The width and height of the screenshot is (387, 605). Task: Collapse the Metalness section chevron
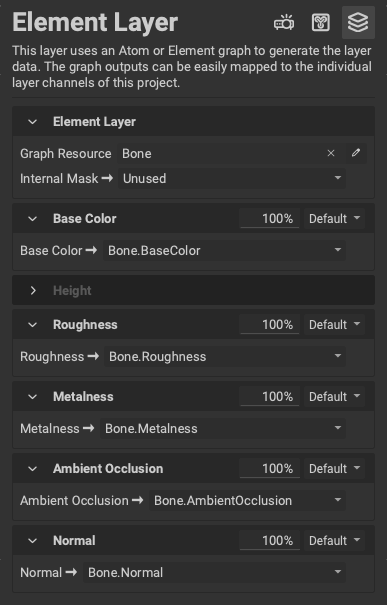coord(33,397)
